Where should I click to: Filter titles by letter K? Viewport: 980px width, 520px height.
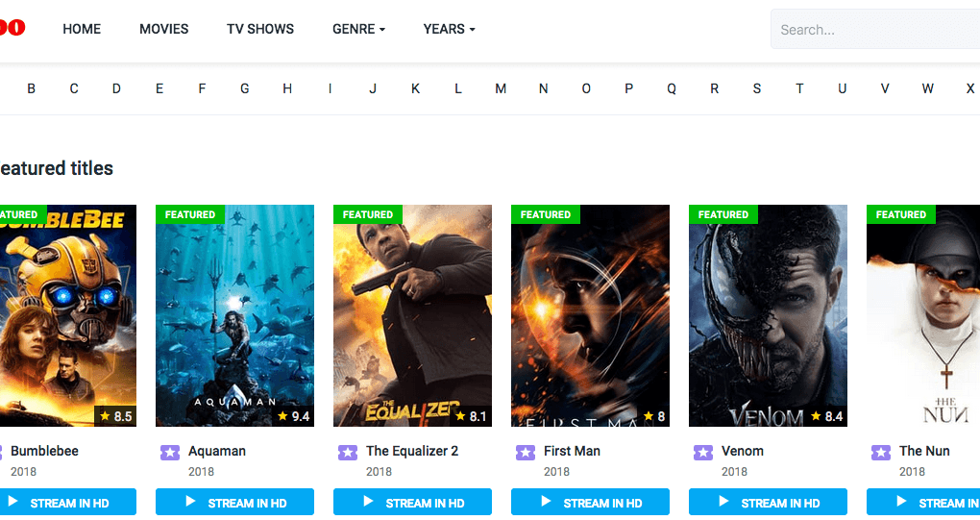(415, 88)
